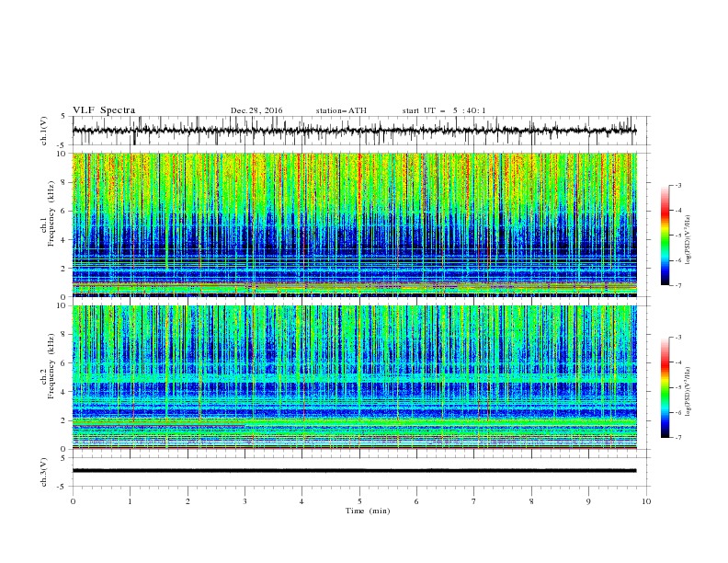Image resolution: width=728 pixels, height=563 pixels.
Task: Click "-5" tick on ch.2 color bar
Action: tap(678, 387)
